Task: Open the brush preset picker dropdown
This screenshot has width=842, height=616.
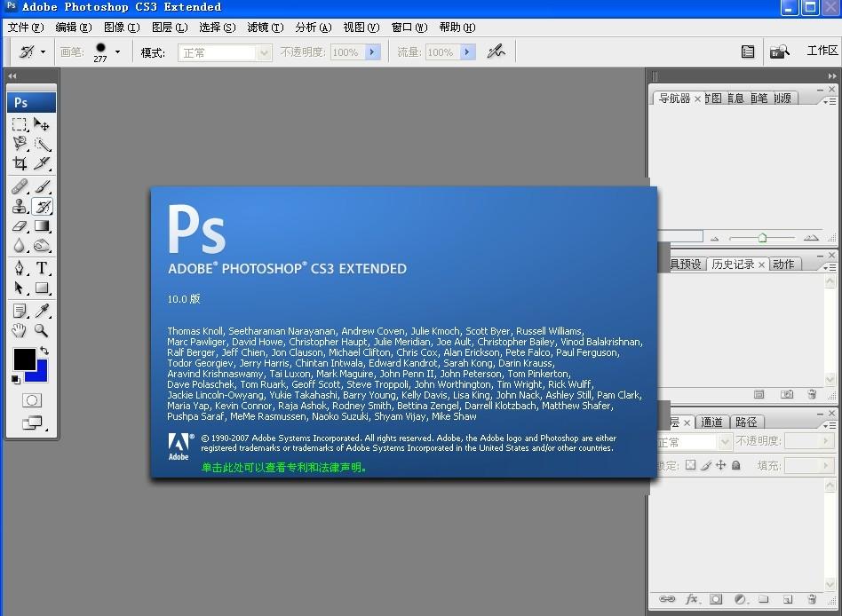Action: pyautogui.click(x=117, y=52)
